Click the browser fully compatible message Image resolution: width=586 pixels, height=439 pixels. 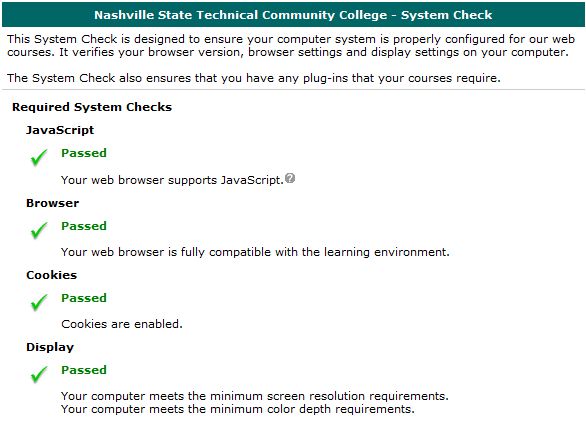pyautogui.click(x=255, y=252)
